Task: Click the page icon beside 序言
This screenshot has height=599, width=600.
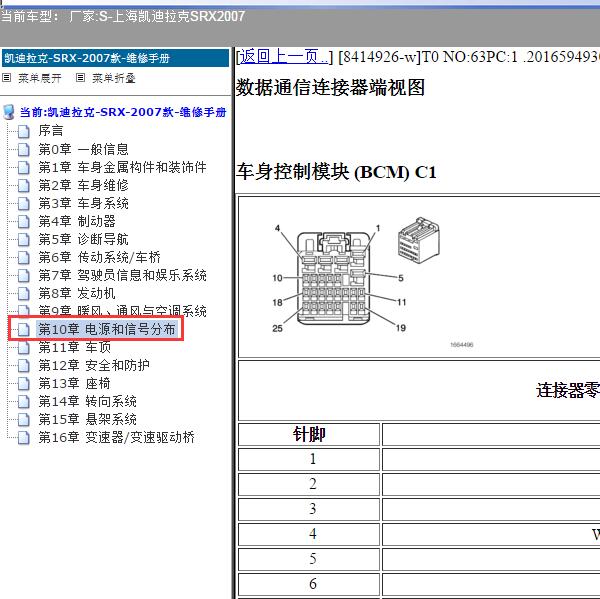Action: pyautogui.click(x=24, y=131)
